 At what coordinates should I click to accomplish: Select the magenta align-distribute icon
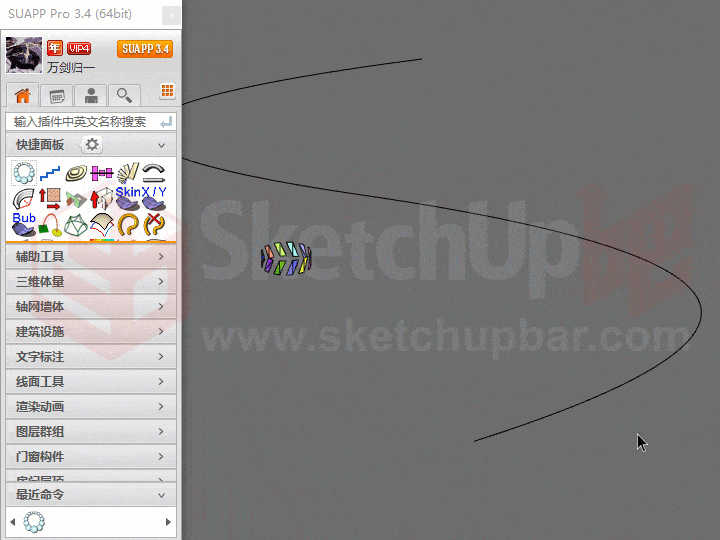tap(102, 174)
